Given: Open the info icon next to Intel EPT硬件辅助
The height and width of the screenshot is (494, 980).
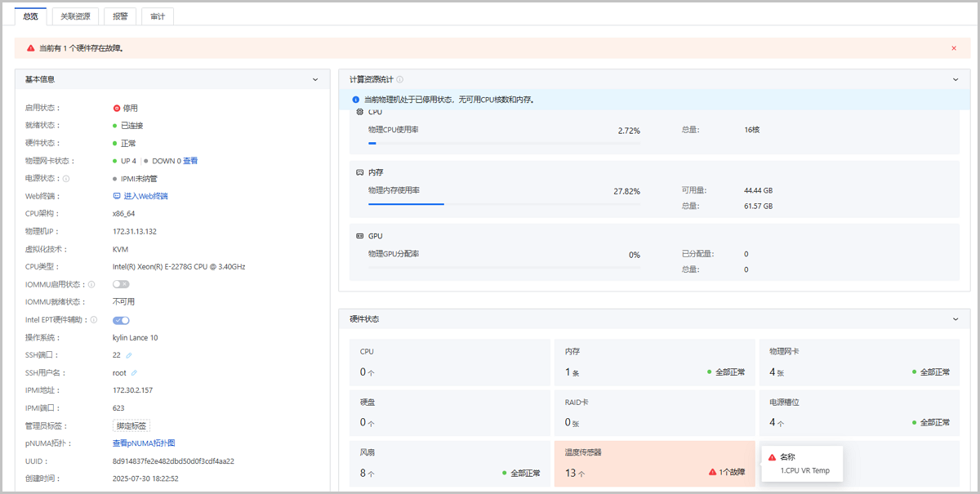Looking at the screenshot, I should click(94, 320).
